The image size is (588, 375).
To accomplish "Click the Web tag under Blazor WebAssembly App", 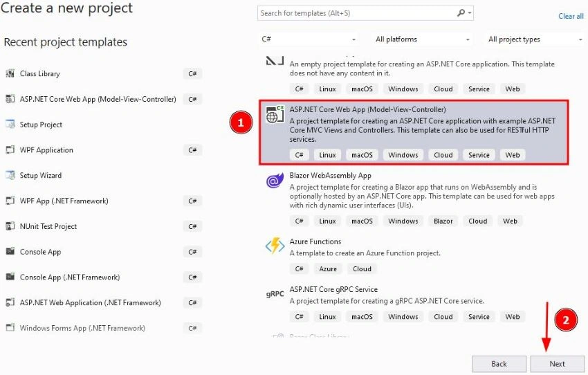I will pos(510,221).
